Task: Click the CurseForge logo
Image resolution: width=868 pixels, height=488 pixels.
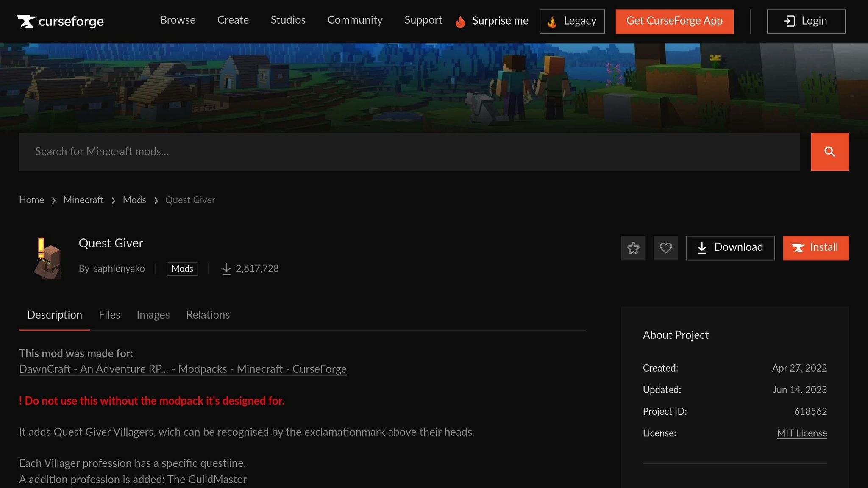Action: [x=60, y=21]
